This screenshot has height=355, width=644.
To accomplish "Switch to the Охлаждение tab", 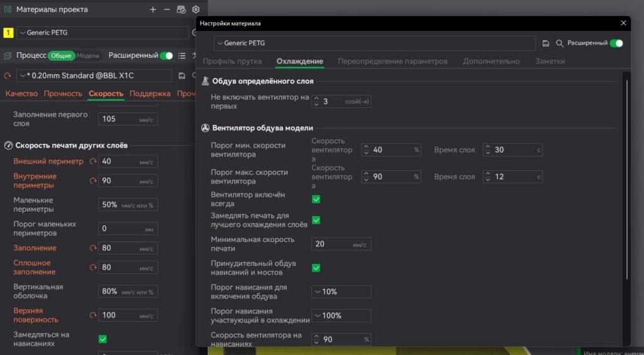I will tap(300, 61).
